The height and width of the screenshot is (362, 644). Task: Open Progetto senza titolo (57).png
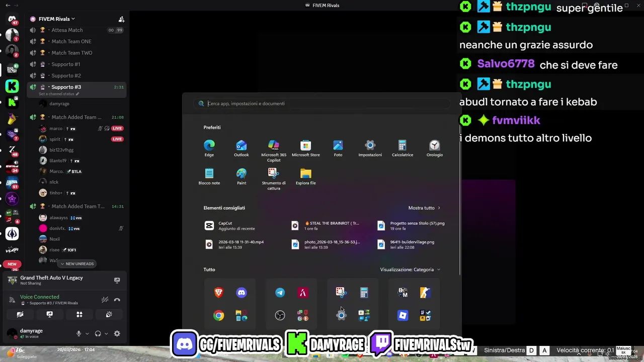point(412,226)
